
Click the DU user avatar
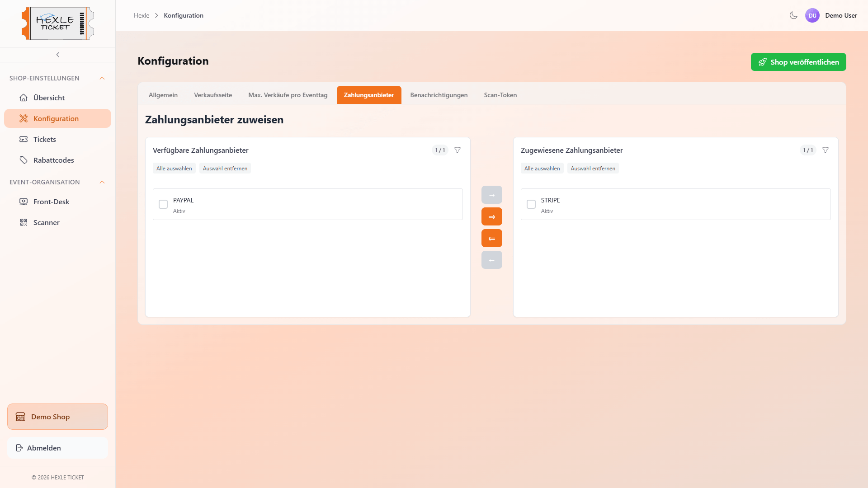(812, 15)
